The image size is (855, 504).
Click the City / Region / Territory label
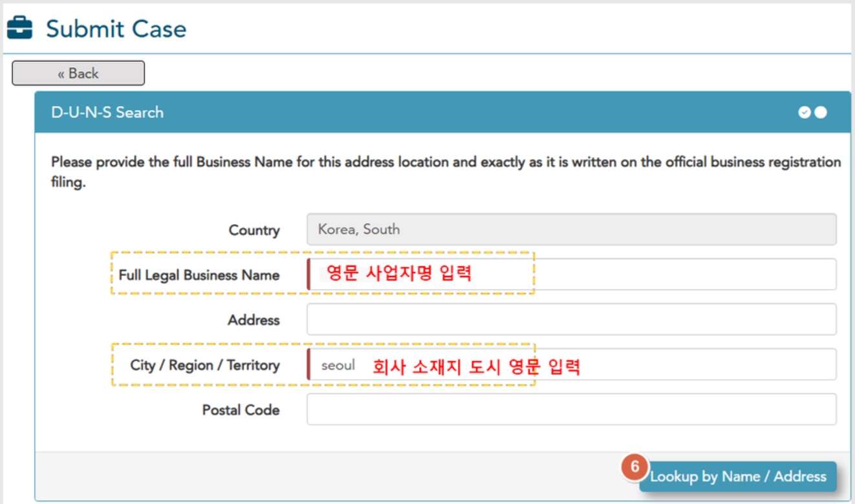tap(205, 365)
